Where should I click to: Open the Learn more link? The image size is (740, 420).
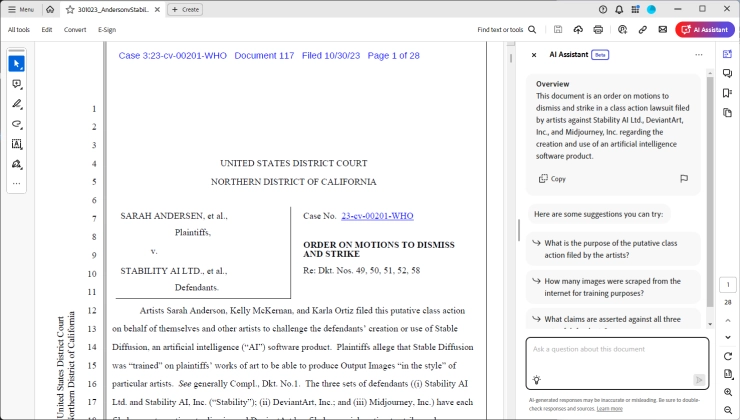click(x=609, y=409)
